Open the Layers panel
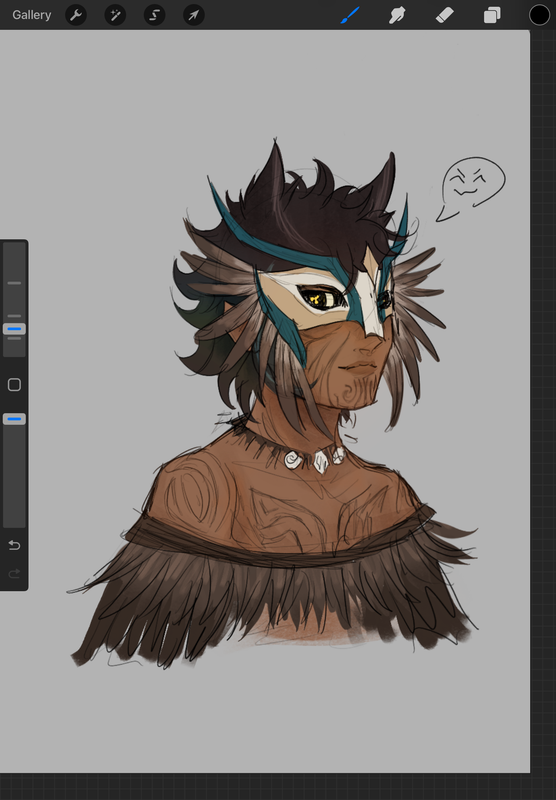 492,15
